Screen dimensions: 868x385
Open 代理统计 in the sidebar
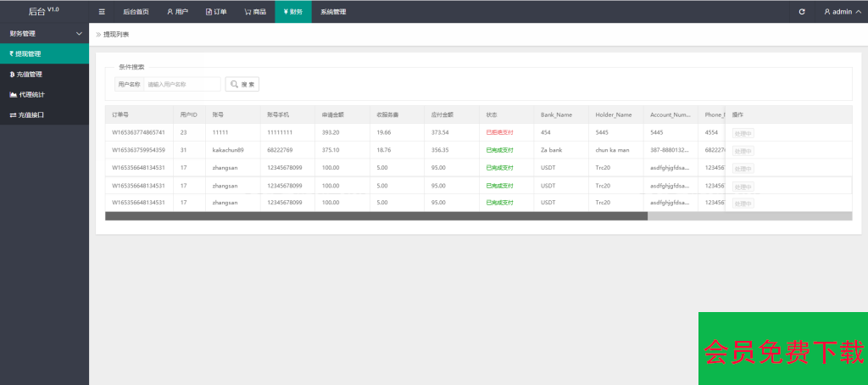(x=44, y=94)
